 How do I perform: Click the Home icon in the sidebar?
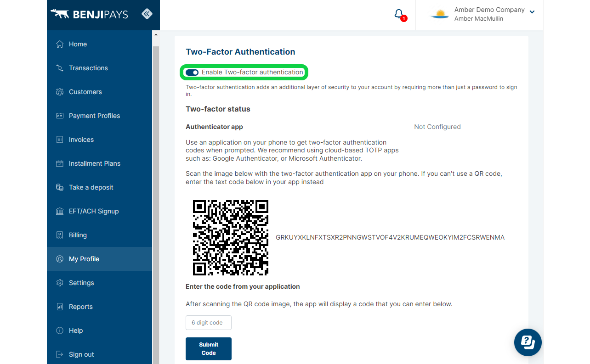(x=59, y=44)
